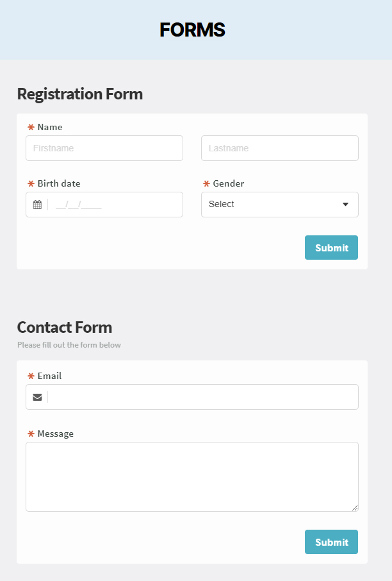Click the Gender label text

229,183
